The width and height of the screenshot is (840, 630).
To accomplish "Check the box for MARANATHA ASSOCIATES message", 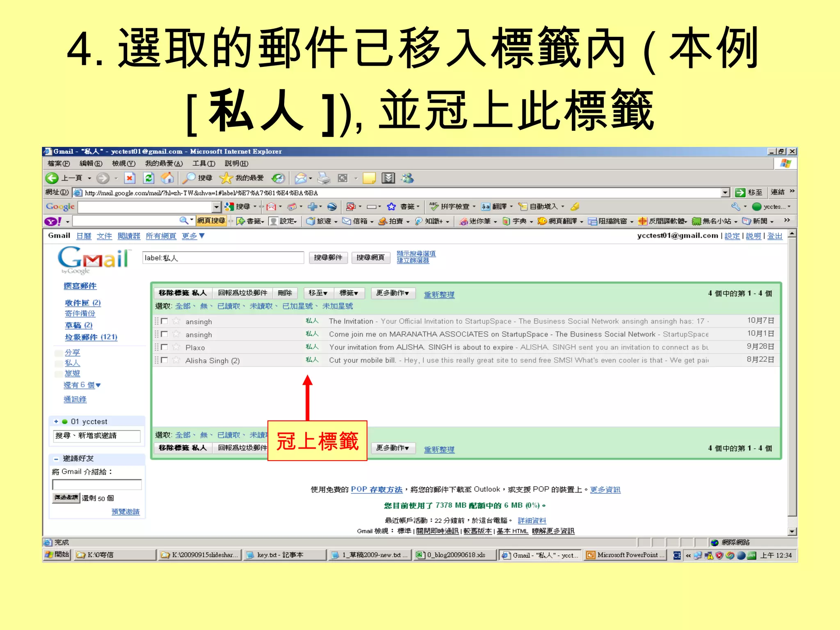I will pyautogui.click(x=164, y=334).
